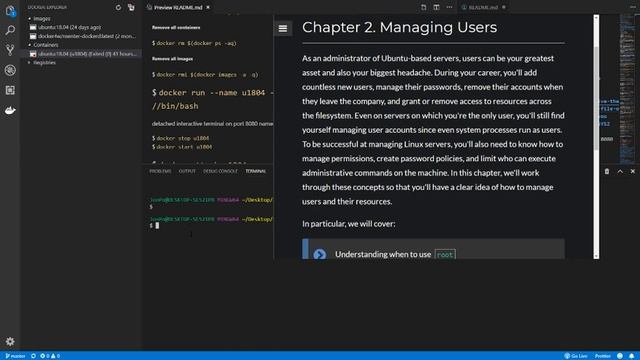Open the editor More Actions ellipsis
This screenshot has height=360, width=640.
[449, 7]
